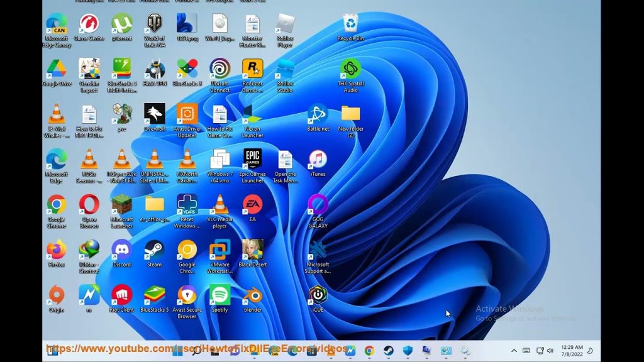Screen dimensions: 644x362
Task: Expand the hidden system tray icons chevron
Action: click(x=514, y=351)
